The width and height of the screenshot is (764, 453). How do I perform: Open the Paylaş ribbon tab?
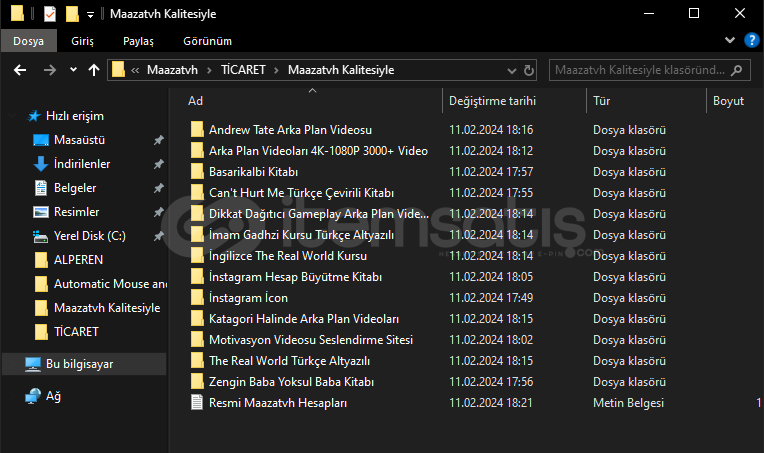click(138, 41)
